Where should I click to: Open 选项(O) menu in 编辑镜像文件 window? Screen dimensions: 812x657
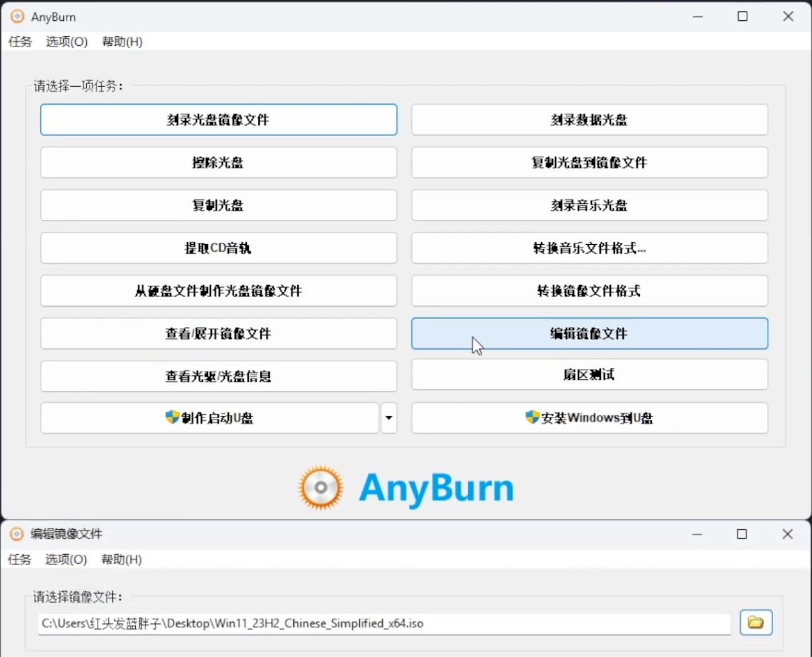click(66, 559)
